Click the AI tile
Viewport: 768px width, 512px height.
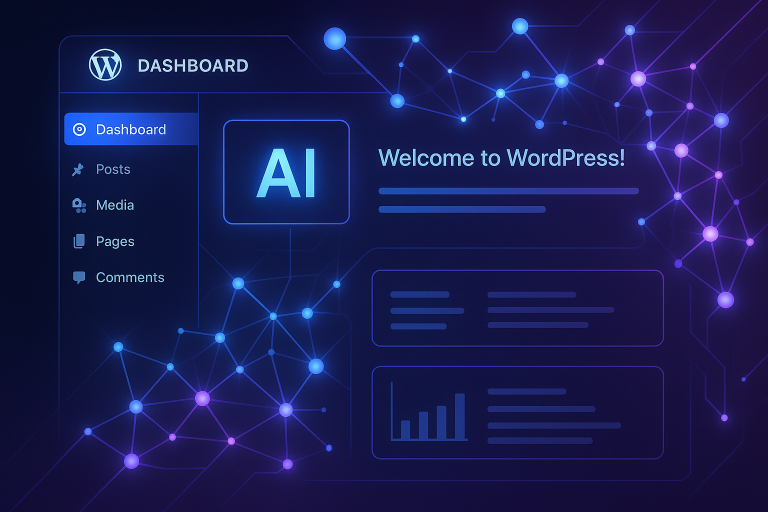coord(287,172)
